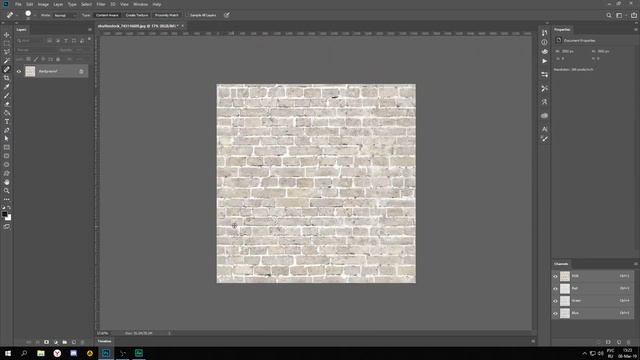This screenshot has width=640, height=360.
Task: Select the Rectangular Marquee tool
Action: (x=7, y=43)
